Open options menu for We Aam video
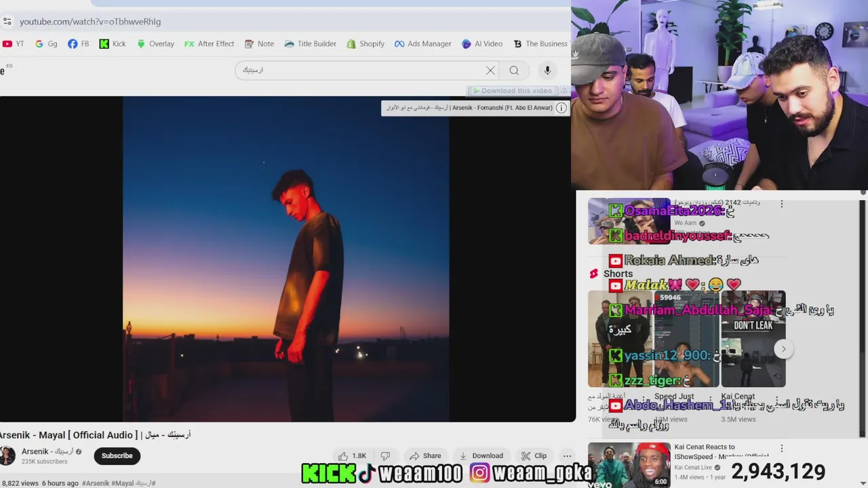 (x=781, y=204)
